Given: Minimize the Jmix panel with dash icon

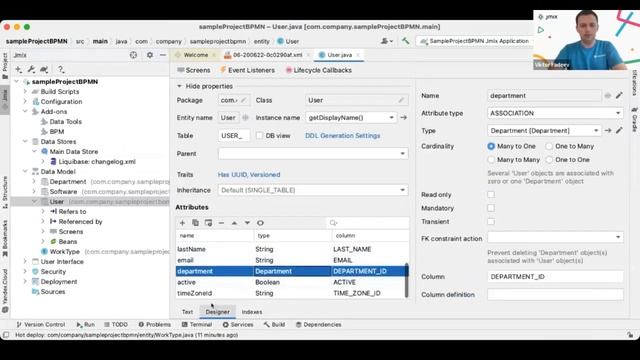Looking at the screenshot, I should tap(163, 55).
